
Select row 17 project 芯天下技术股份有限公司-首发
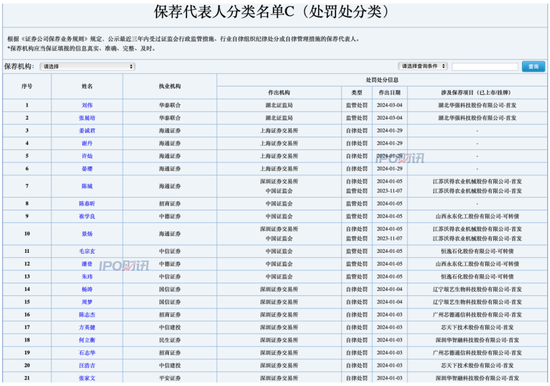tap(477, 327)
